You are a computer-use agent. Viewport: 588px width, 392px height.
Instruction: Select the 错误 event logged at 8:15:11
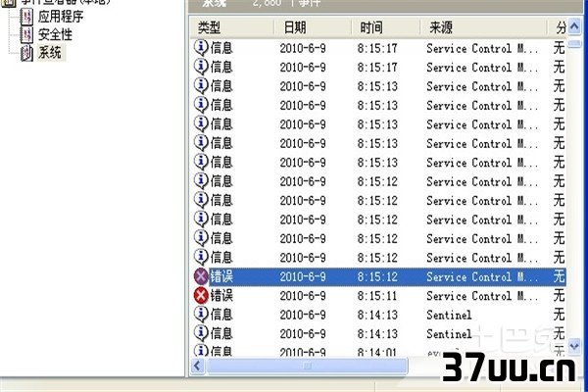click(379, 296)
